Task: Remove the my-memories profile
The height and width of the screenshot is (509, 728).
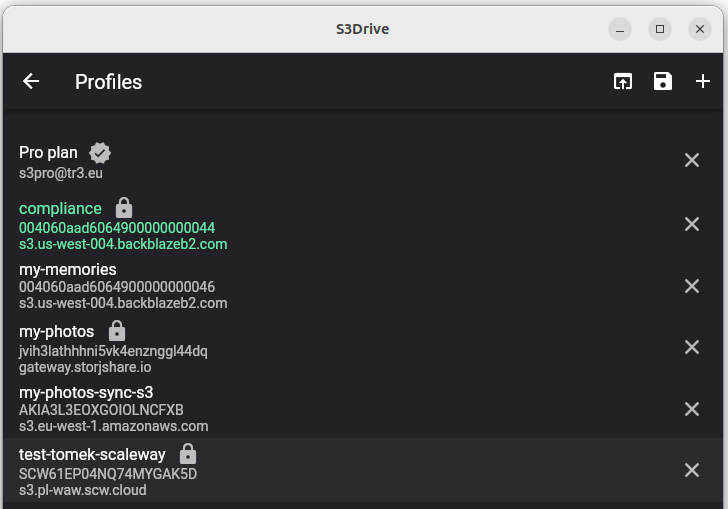Action: [x=692, y=286]
